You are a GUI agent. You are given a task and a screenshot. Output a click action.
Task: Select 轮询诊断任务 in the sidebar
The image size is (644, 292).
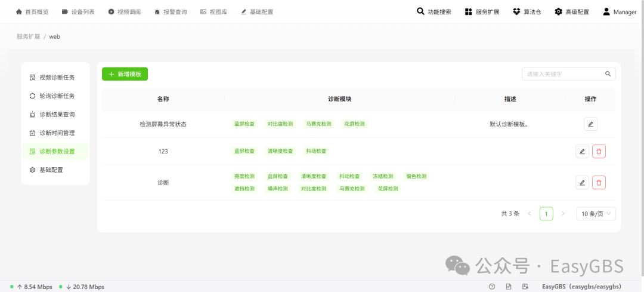coord(55,96)
